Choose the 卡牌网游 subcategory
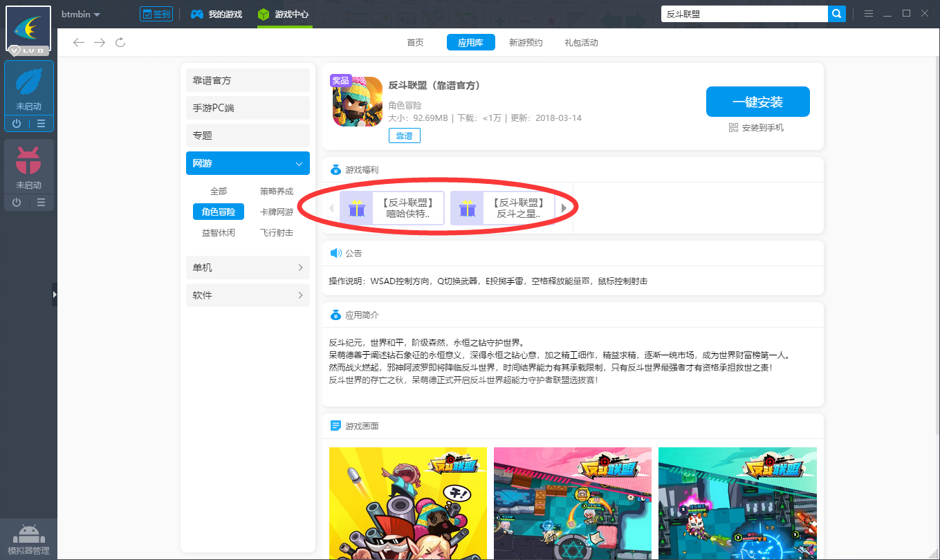 pos(277,212)
